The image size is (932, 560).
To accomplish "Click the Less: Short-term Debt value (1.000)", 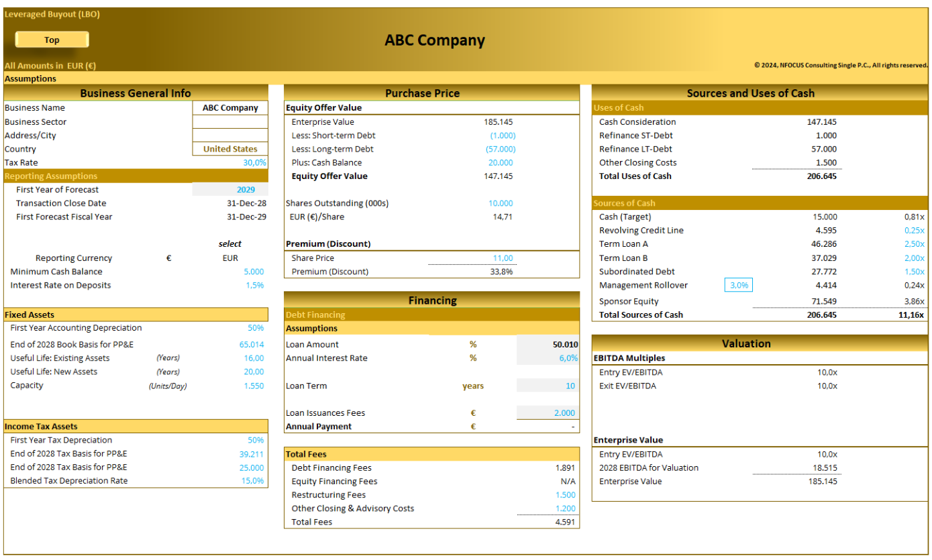I will pos(503,135).
